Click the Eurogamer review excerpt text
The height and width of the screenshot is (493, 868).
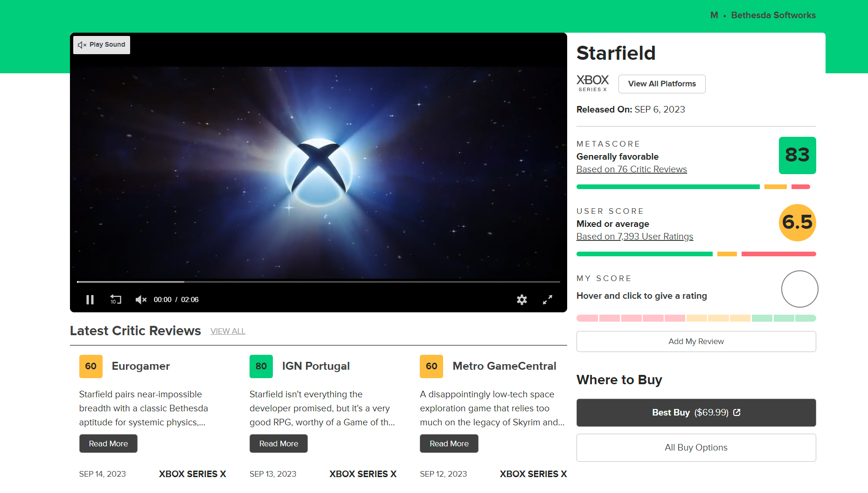144,408
